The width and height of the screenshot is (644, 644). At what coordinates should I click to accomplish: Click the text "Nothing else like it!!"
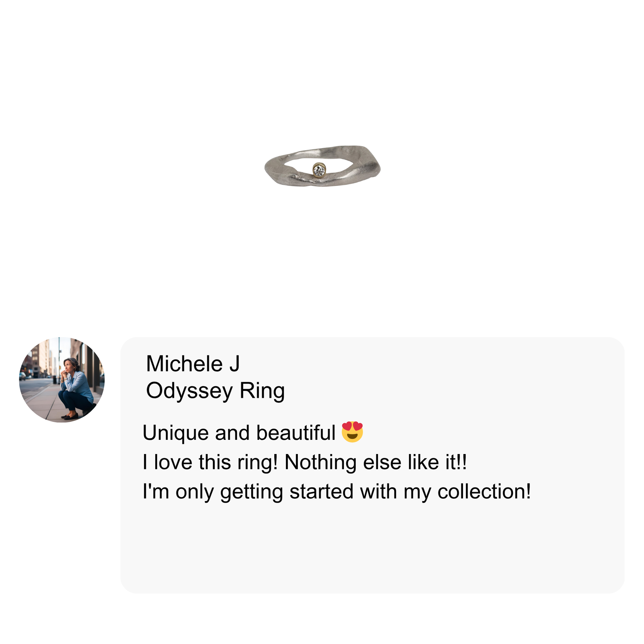[376, 462]
